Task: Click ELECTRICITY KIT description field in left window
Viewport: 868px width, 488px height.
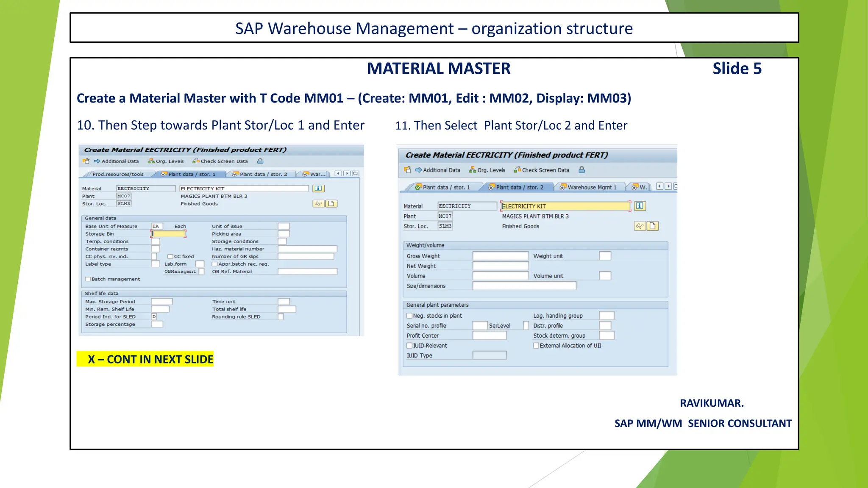Action: pyautogui.click(x=244, y=189)
